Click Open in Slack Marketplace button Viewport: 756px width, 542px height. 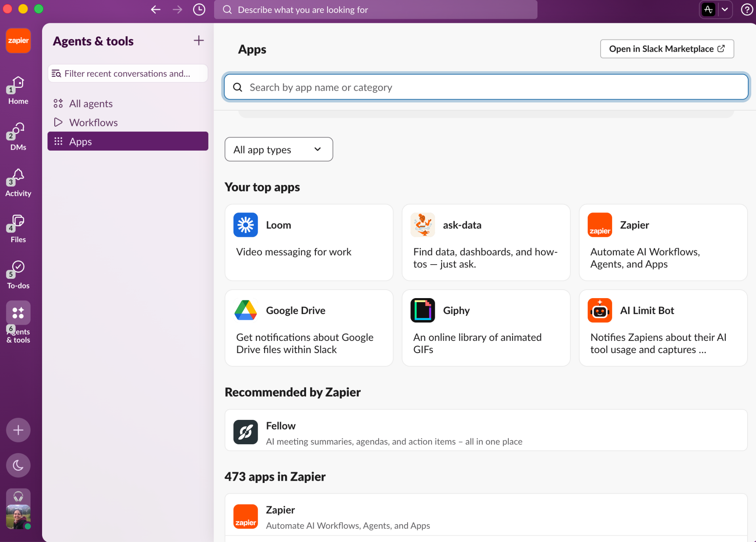(667, 49)
